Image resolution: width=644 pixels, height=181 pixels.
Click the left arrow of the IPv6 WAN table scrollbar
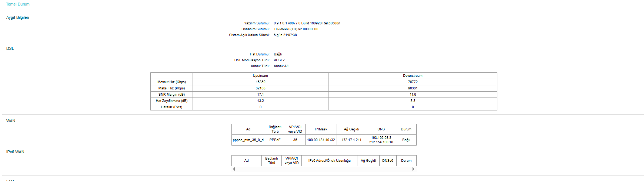234,169
